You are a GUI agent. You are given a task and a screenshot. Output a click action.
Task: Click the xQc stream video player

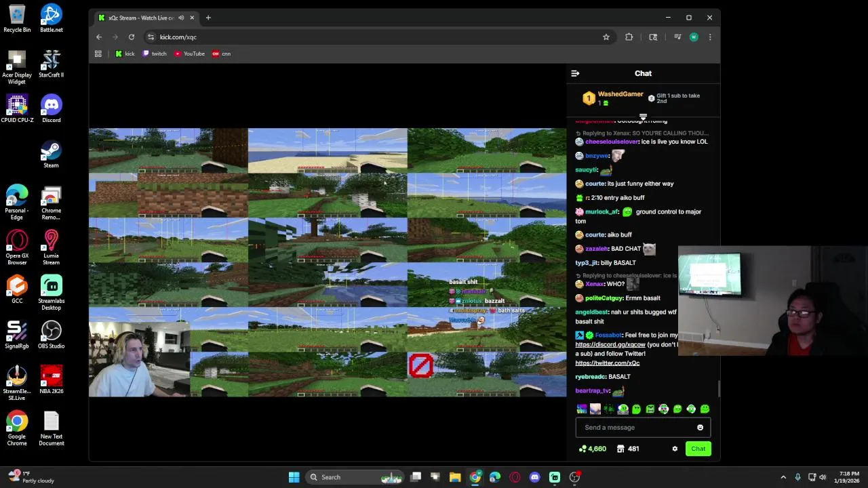coord(328,262)
